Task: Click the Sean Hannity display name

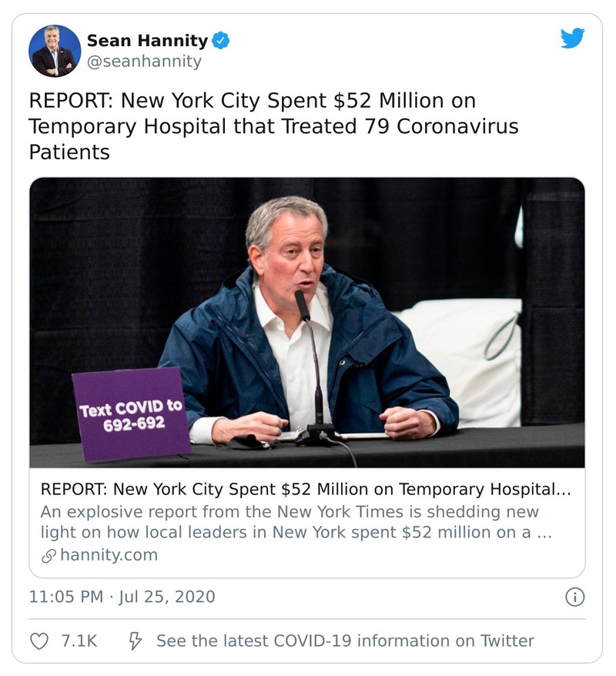Action: coord(147,41)
